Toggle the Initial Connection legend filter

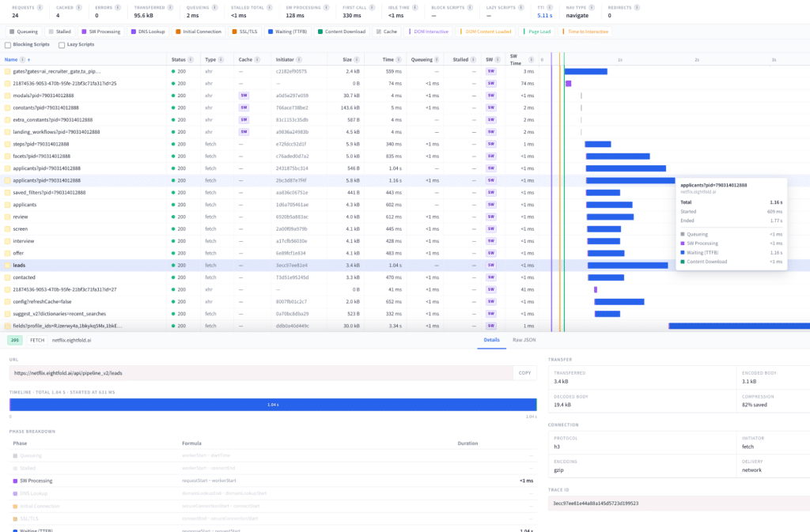(x=199, y=32)
